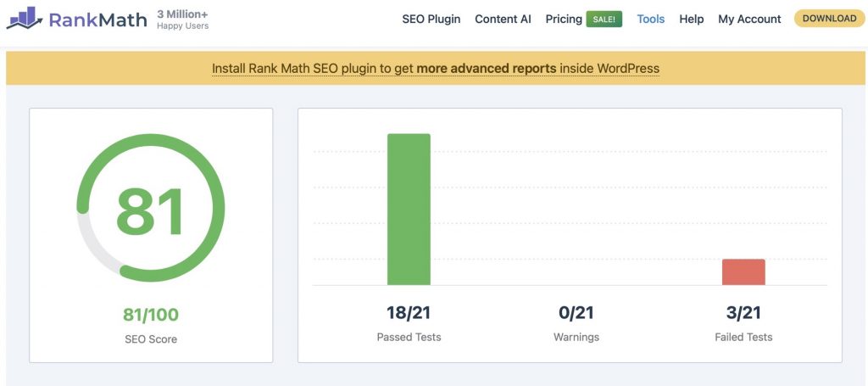Screen dimensions: 868x386
Task: Click the red Failed Tests bar
Action: [x=743, y=272]
